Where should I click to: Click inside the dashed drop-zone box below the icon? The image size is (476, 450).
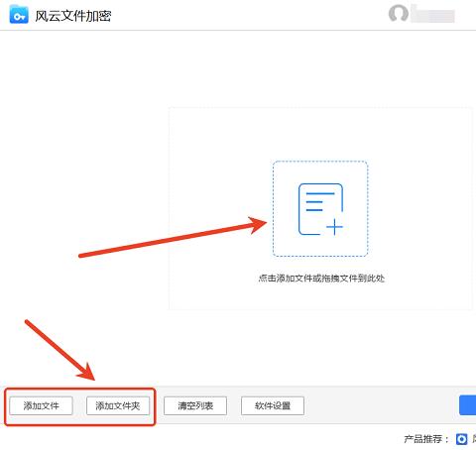[320, 246]
